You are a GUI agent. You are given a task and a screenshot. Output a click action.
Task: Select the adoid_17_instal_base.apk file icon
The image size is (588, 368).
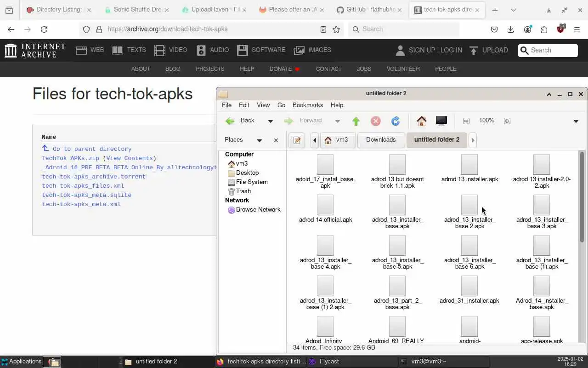(x=325, y=165)
